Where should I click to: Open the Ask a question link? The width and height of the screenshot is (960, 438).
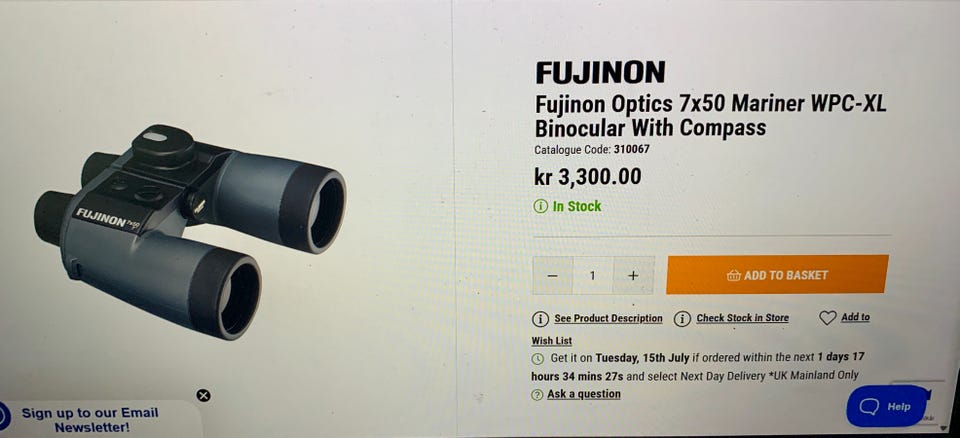[584, 394]
